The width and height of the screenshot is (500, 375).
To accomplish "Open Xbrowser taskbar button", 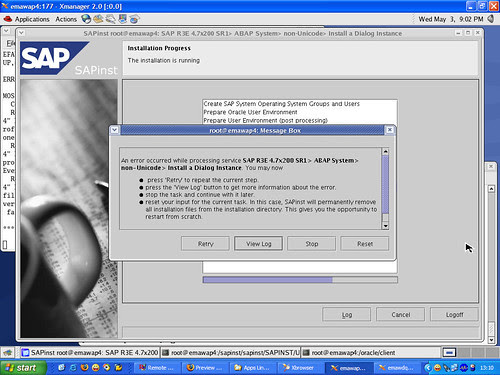I will pos(300,368).
